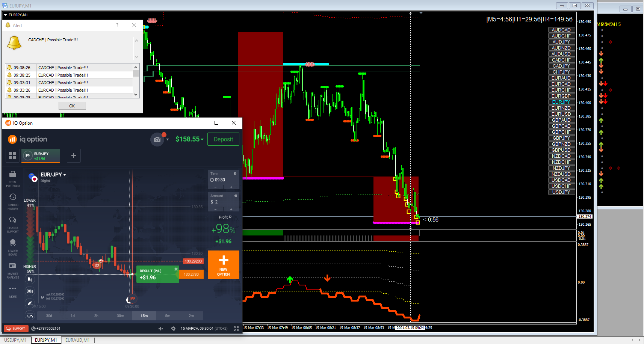Open the $158.55 balance dropdown

pyautogui.click(x=189, y=139)
